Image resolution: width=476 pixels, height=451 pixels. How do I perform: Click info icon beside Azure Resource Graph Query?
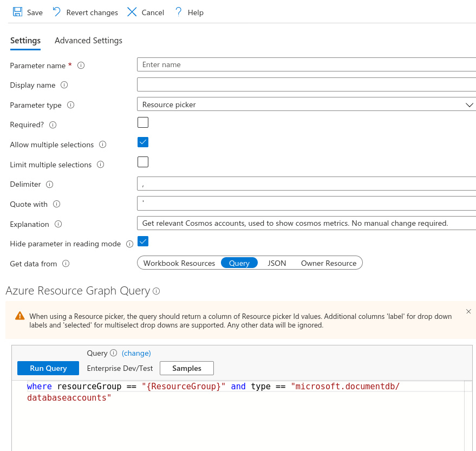coord(156,291)
